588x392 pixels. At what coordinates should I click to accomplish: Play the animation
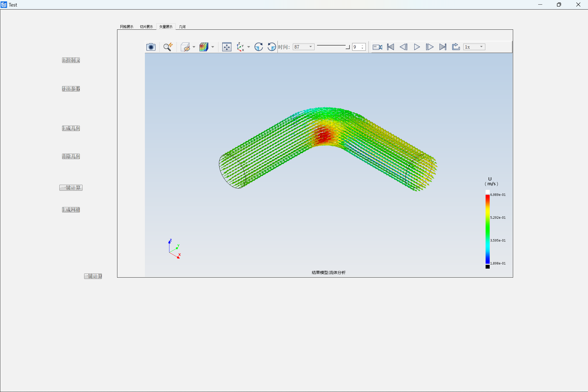417,47
